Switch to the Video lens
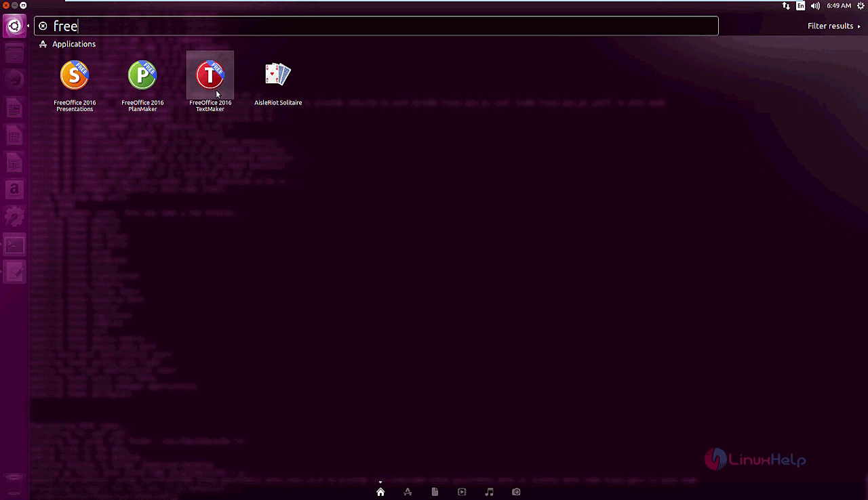The height and width of the screenshot is (500, 868). pos(462,492)
